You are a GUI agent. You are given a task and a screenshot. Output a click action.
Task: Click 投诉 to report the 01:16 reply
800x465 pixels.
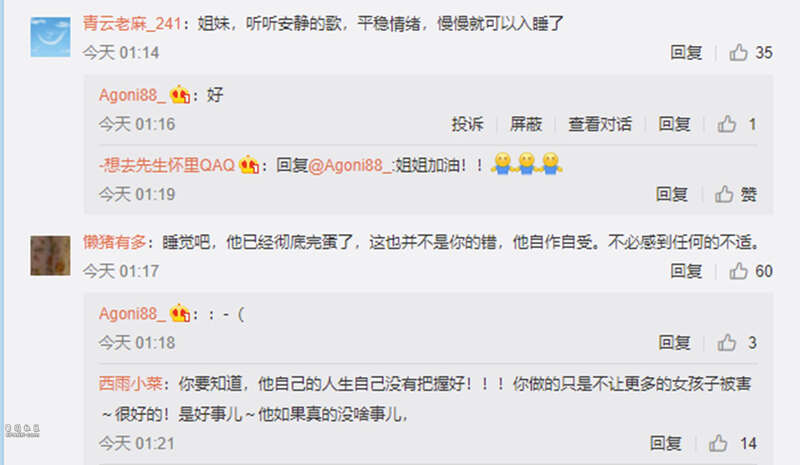click(467, 124)
